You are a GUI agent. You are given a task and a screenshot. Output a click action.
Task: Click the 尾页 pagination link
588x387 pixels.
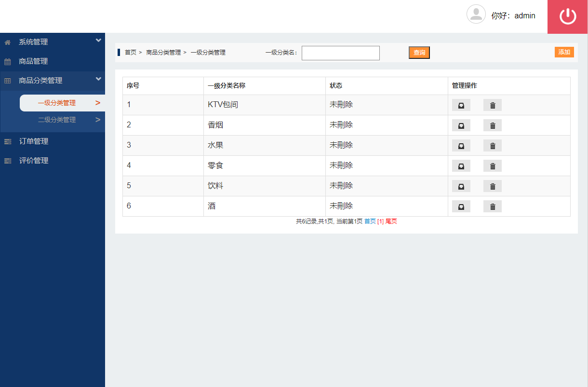click(x=390, y=221)
